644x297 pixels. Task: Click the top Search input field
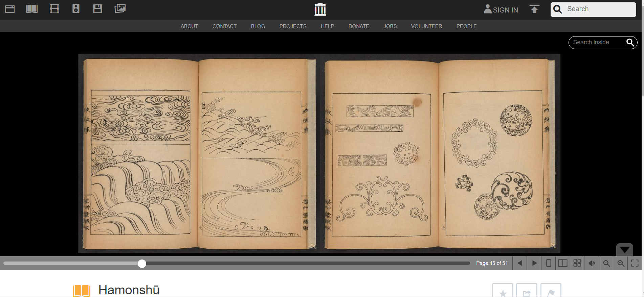point(593,9)
